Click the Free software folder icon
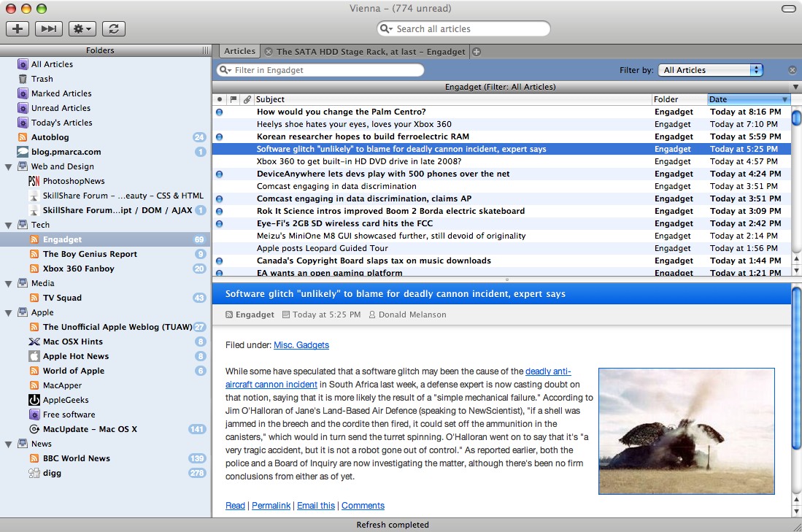The image size is (802, 532). (x=34, y=415)
